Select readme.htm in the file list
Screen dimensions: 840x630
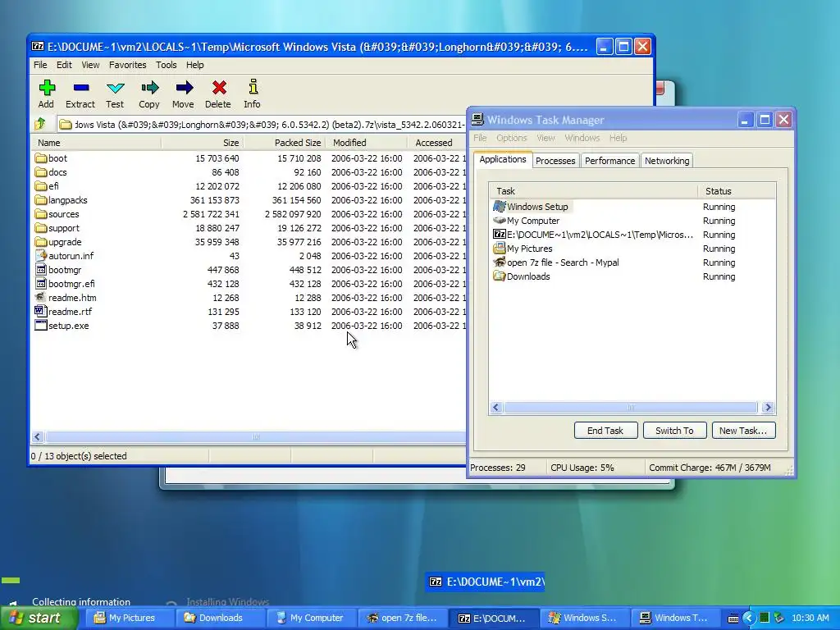66,297
